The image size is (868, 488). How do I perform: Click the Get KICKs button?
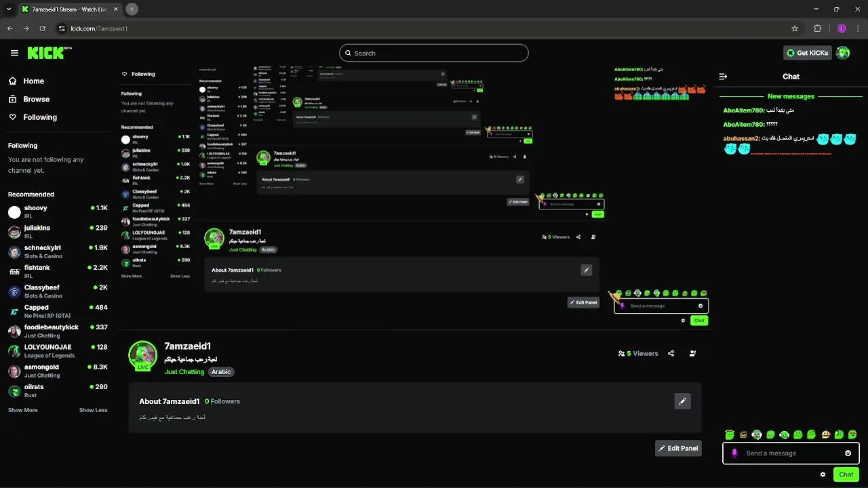pyautogui.click(x=807, y=53)
